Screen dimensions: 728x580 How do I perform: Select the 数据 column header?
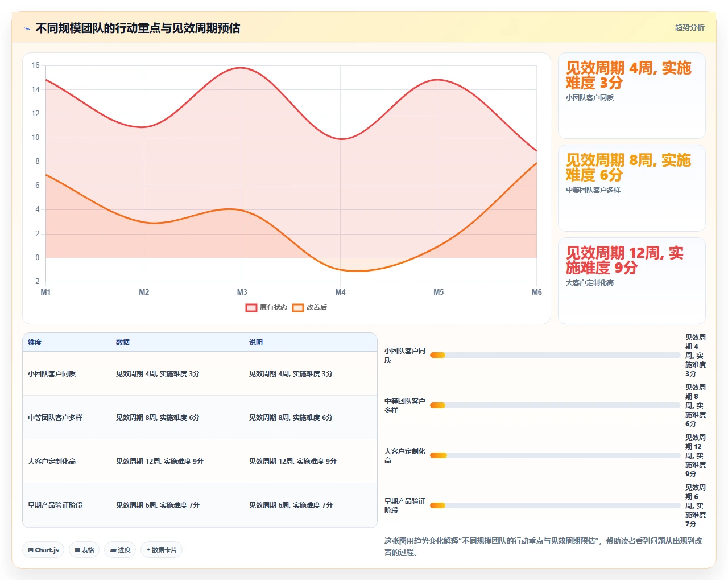(x=123, y=343)
